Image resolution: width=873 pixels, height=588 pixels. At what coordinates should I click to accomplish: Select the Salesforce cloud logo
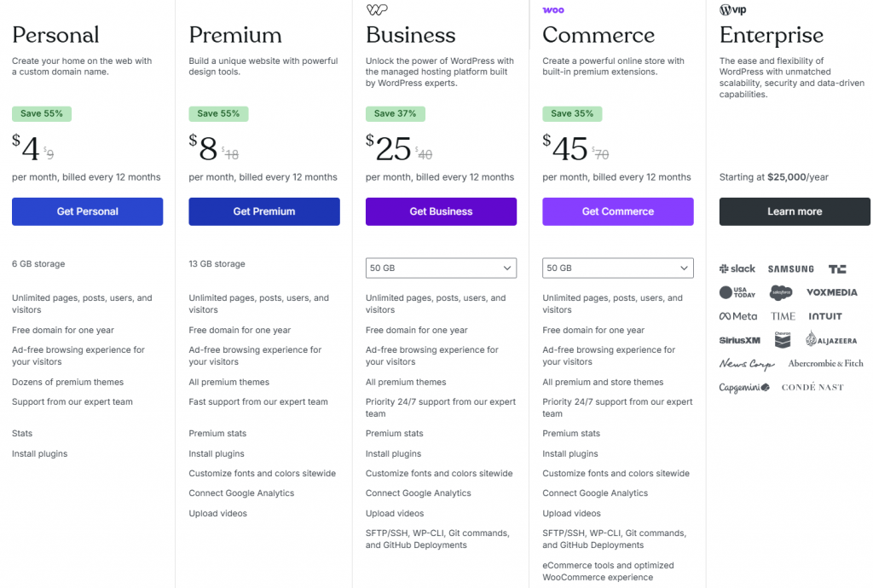(782, 292)
